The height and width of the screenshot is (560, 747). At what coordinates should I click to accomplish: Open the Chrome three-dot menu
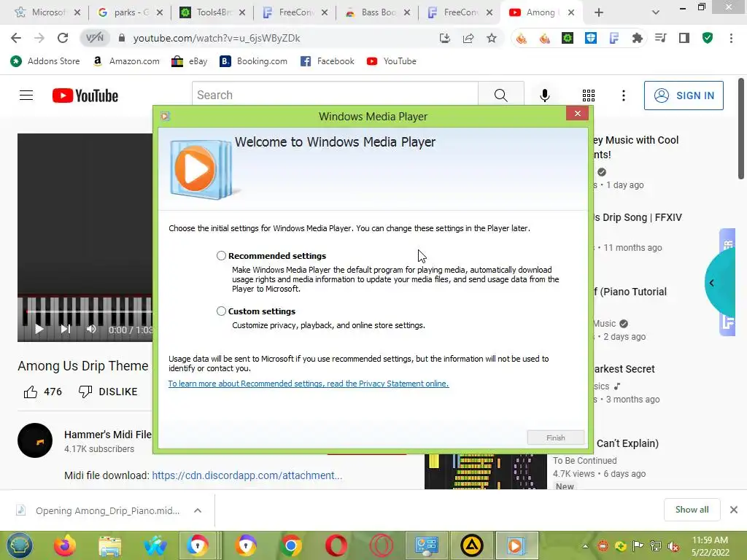(x=731, y=38)
